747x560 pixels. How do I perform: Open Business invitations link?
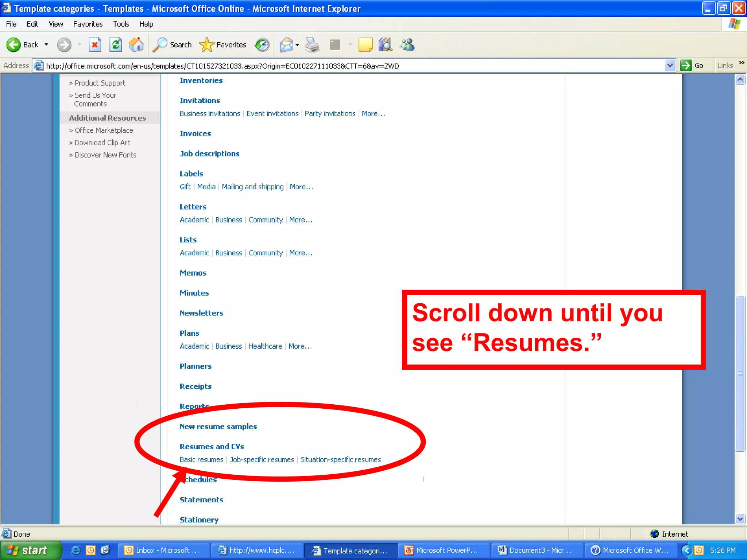210,114
